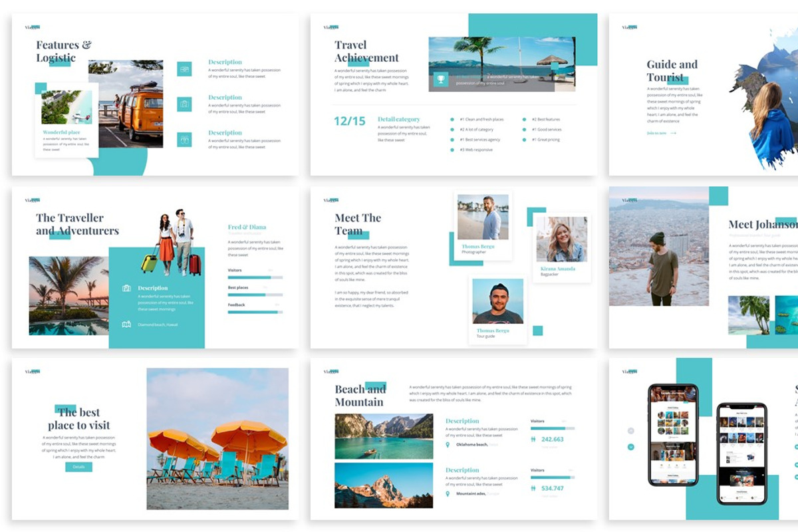The image size is (798, 532).
Task: Click the bullet dot before Clean and fresh places
Action: coord(452,120)
